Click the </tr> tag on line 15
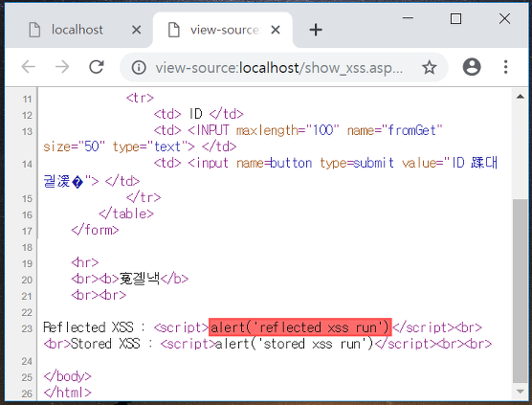The image size is (532, 405). tap(144, 197)
